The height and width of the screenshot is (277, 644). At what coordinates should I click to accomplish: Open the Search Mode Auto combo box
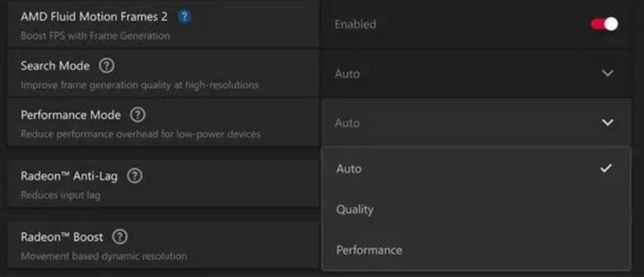click(476, 74)
